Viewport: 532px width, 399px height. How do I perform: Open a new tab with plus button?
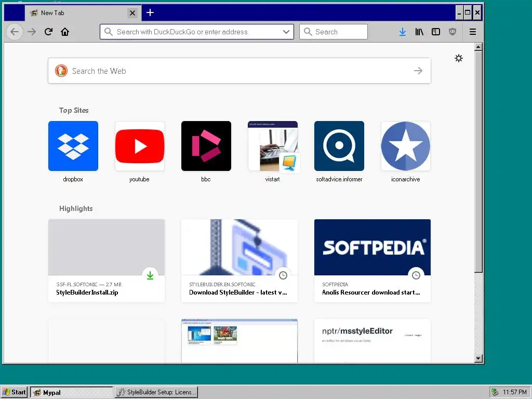(x=150, y=12)
